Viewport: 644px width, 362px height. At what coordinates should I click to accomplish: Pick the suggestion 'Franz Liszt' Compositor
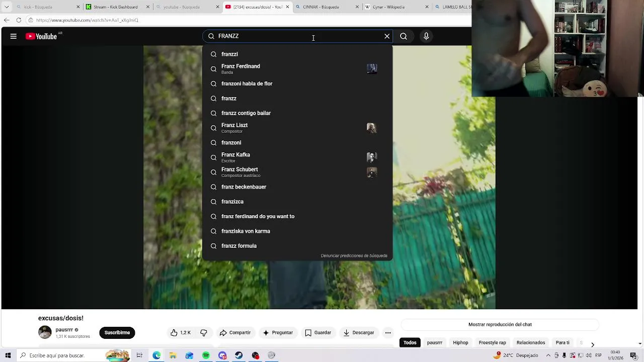click(x=297, y=128)
